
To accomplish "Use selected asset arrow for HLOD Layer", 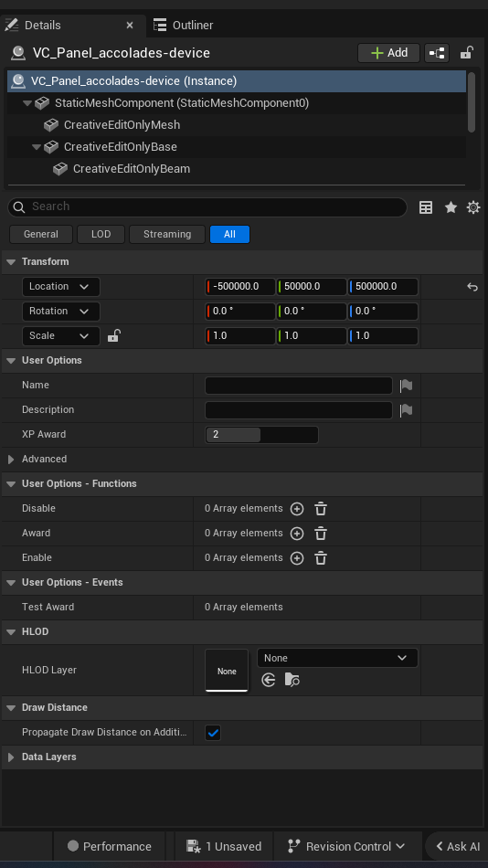I will coord(269,680).
